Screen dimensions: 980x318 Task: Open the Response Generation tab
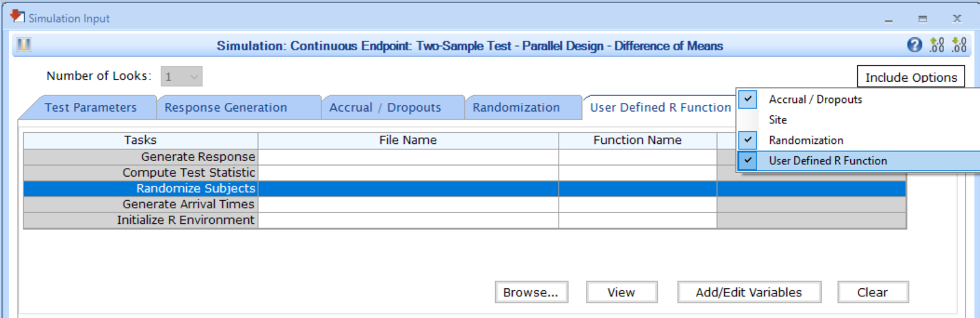pos(226,107)
